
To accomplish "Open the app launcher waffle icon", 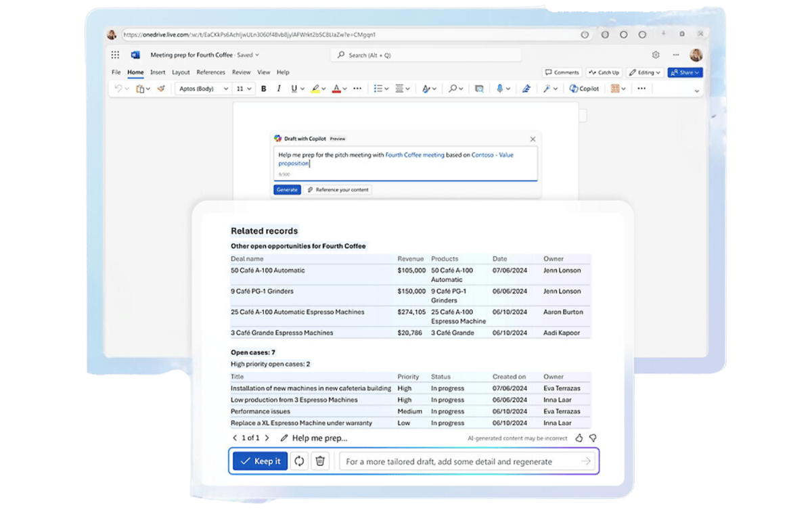I will pos(115,55).
